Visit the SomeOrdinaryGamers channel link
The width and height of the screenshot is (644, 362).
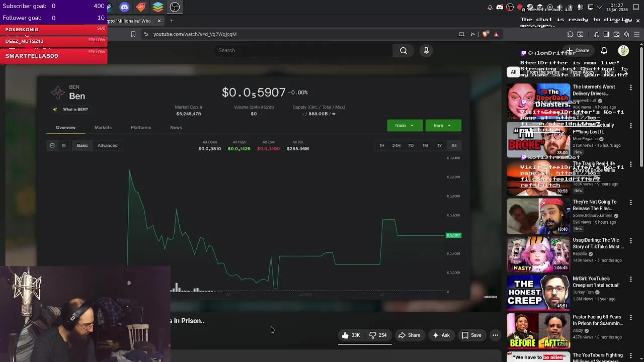click(x=592, y=216)
